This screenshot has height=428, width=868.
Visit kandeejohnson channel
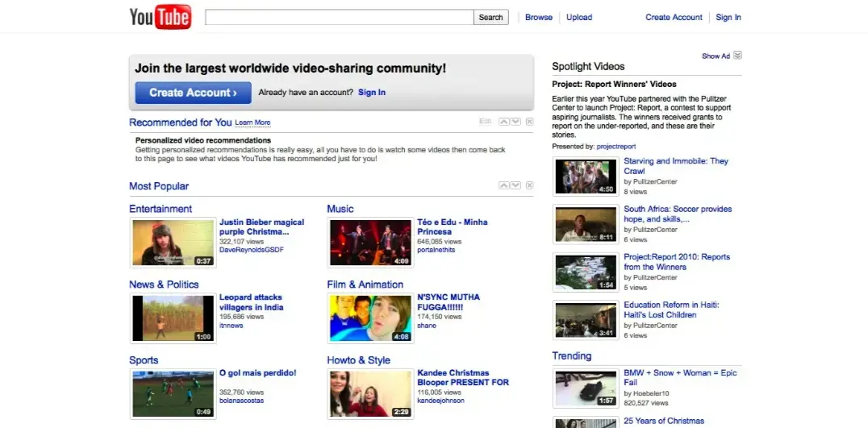(x=440, y=401)
